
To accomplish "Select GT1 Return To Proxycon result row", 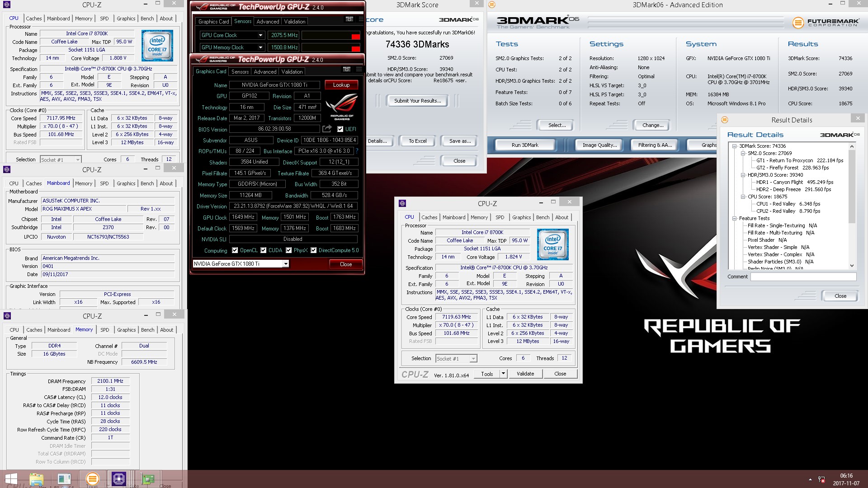I will click(799, 160).
